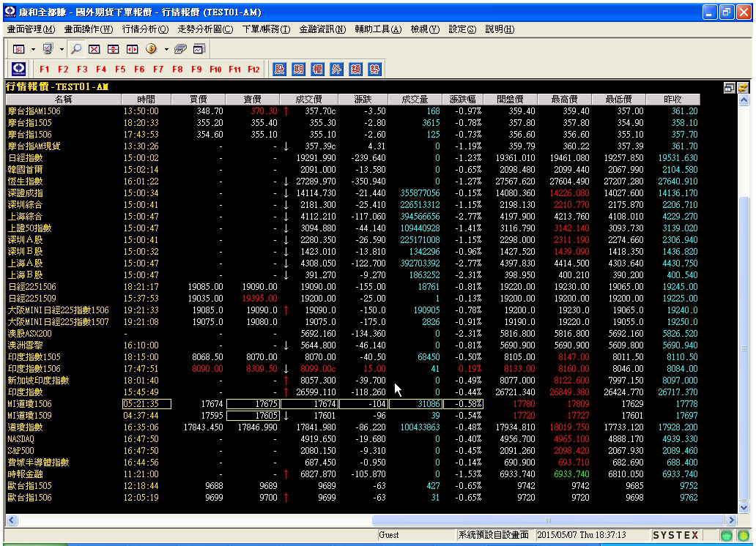
Task: Open the 設定(S) menu
Action: pos(462,29)
